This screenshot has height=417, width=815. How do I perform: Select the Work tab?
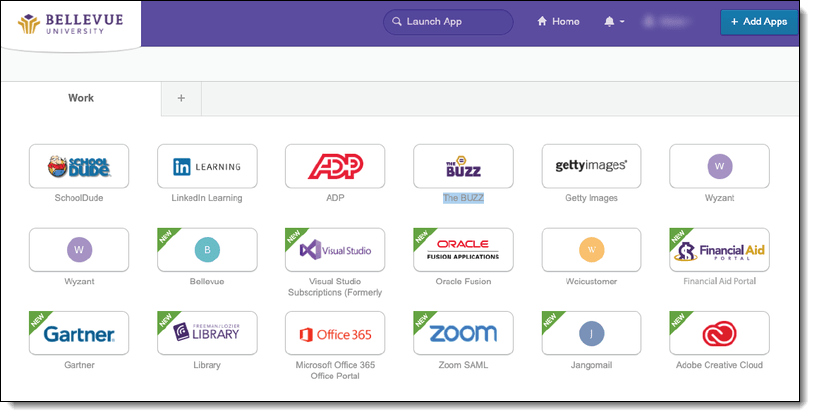click(81, 98)
